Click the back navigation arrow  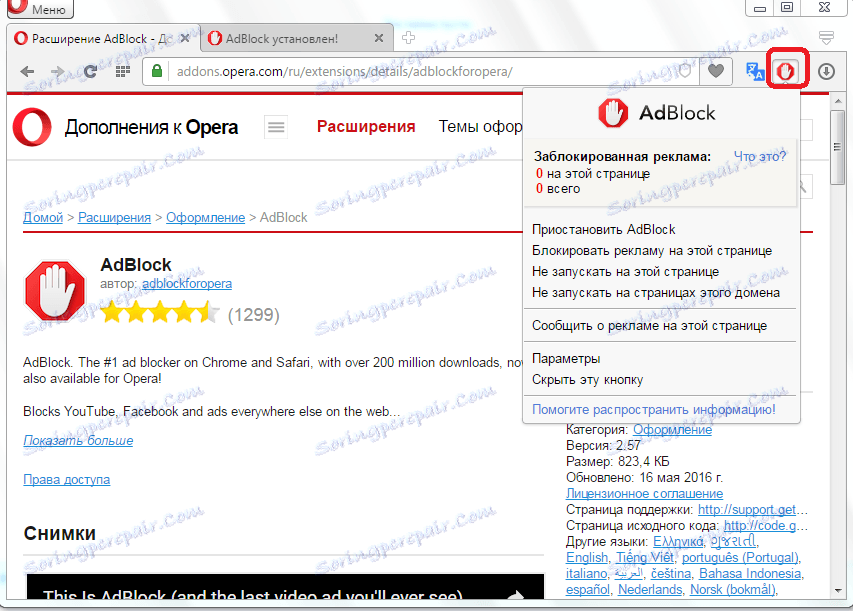(x=27, y=71)
